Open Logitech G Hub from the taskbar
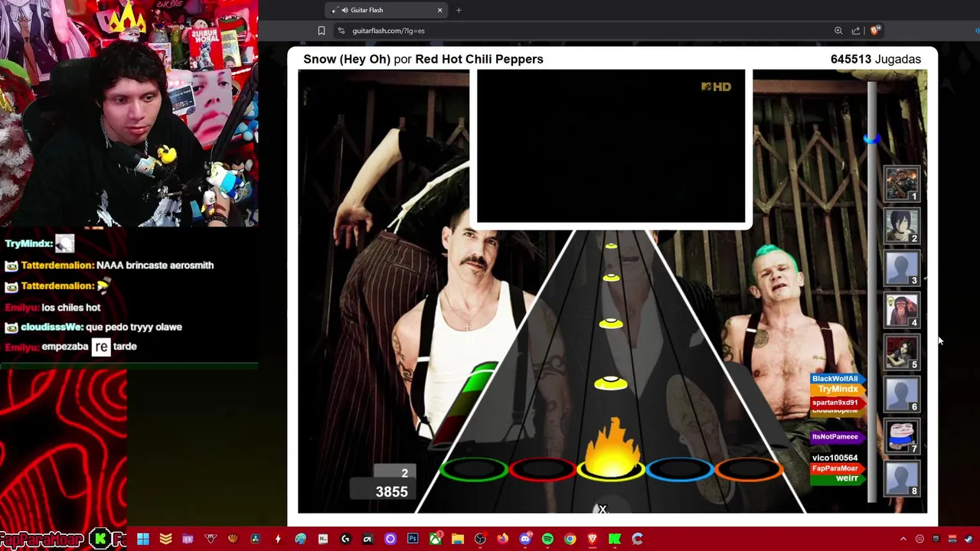This screenshot has height=551, width=980. [x=345, y=539]
